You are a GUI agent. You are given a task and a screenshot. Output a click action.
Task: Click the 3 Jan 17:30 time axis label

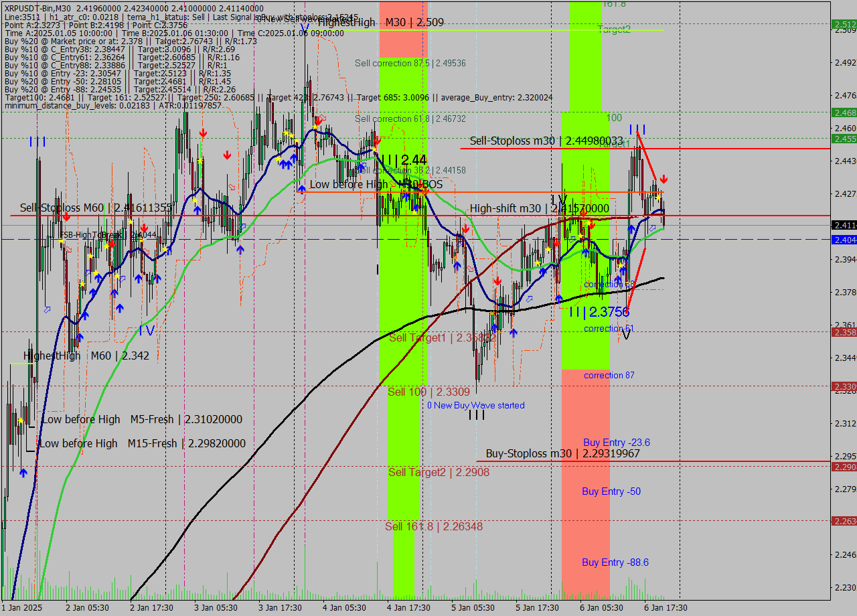pyautogui.click(x=280, y=608)
